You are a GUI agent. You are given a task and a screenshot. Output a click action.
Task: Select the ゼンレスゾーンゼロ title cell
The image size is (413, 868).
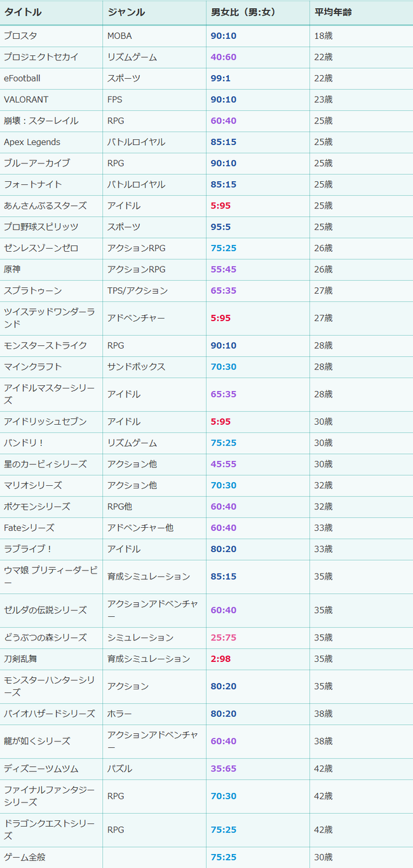pyautogui.click(x=51, y=248)
